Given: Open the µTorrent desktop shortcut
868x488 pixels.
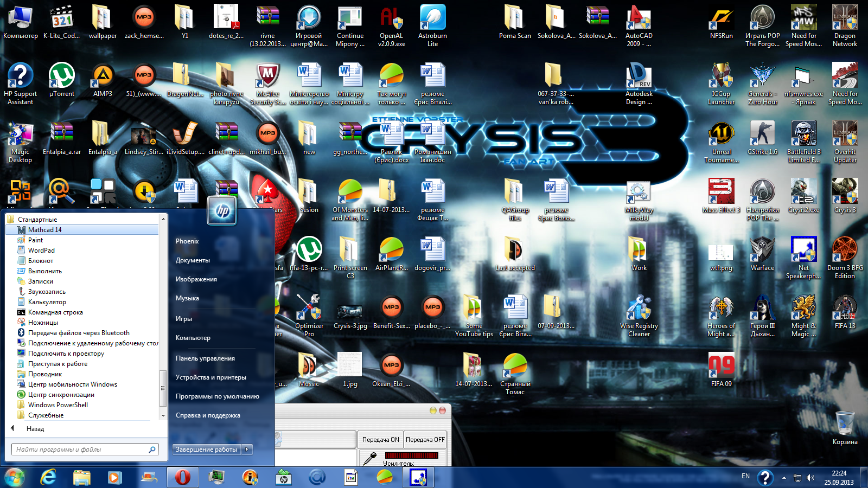Looking at the screenshot, I should 62,80.
